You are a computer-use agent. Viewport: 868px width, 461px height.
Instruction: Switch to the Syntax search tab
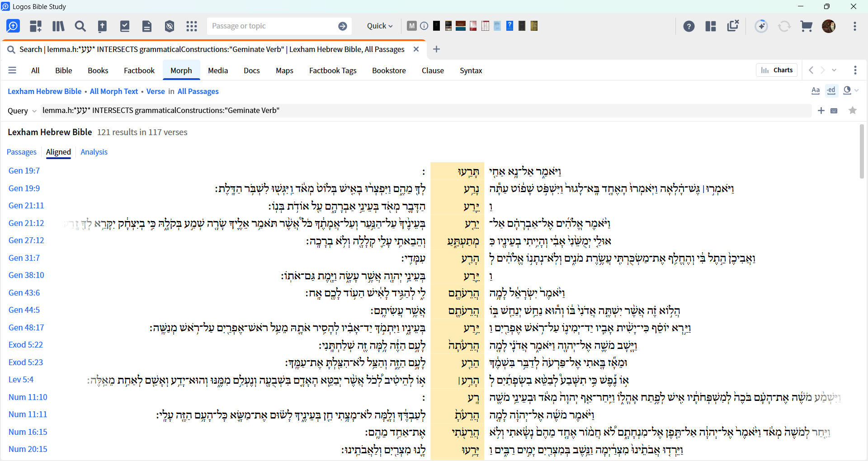tap(471, 71)
